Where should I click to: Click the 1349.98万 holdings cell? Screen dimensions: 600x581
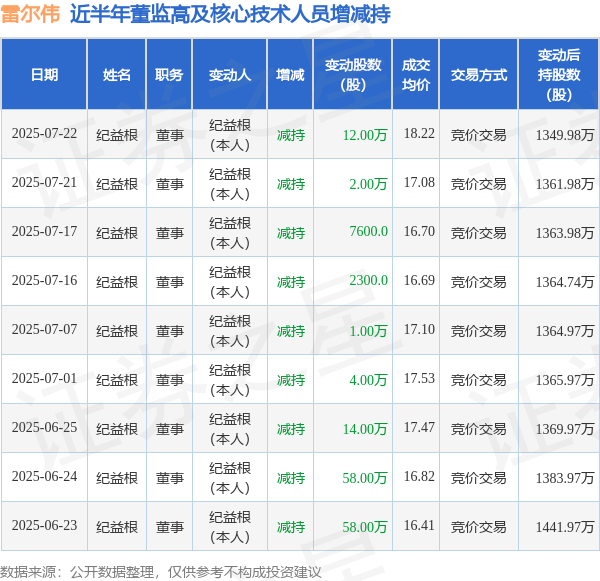tap(565, 135)
